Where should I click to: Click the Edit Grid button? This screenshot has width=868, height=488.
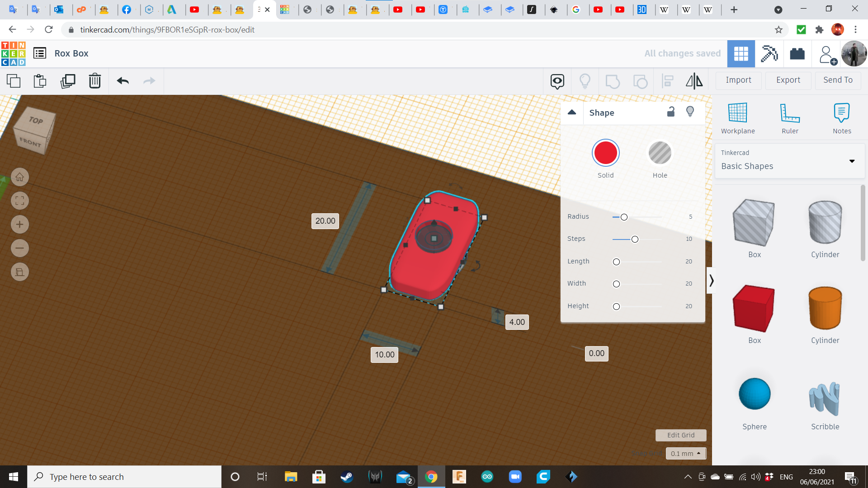coord(681,435)
